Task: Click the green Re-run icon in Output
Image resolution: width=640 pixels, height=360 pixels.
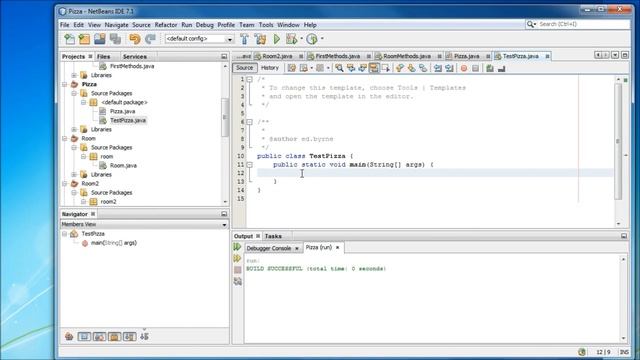Action: click(x=237, y=247)
